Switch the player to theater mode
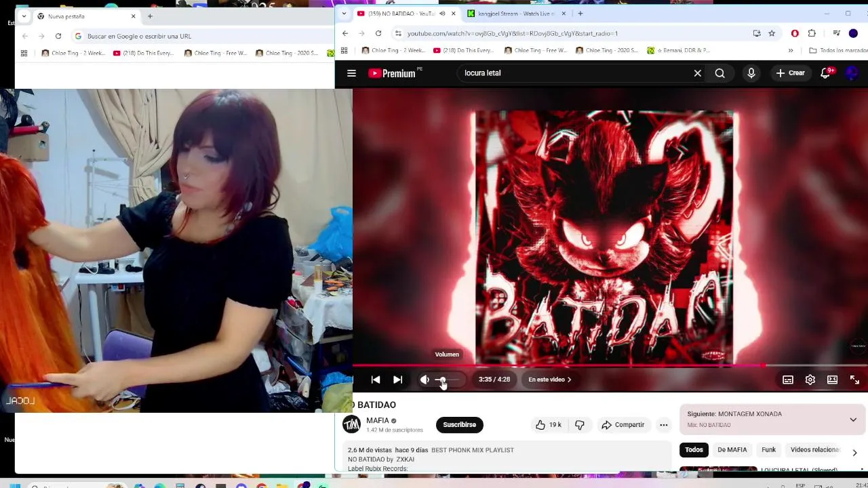 [833, 380]
